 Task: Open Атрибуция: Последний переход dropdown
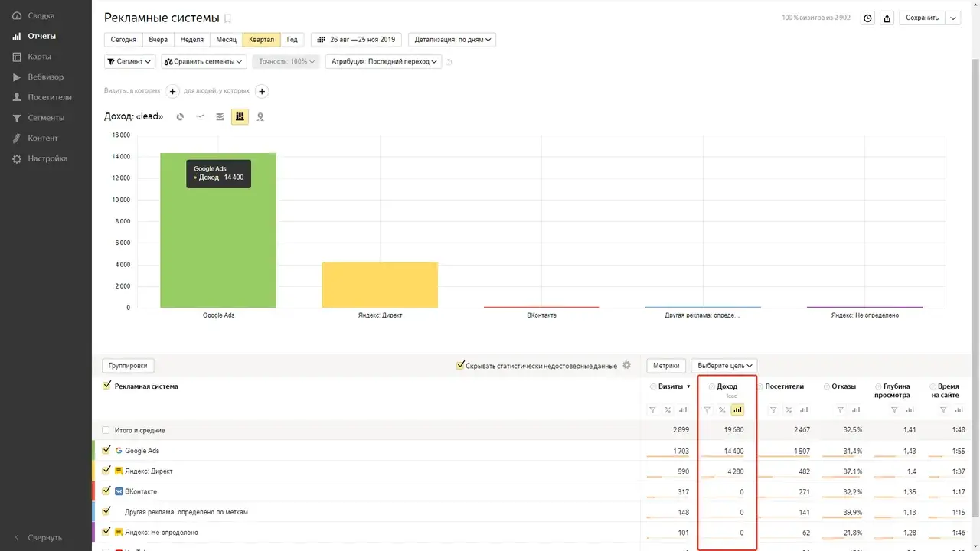384,61
